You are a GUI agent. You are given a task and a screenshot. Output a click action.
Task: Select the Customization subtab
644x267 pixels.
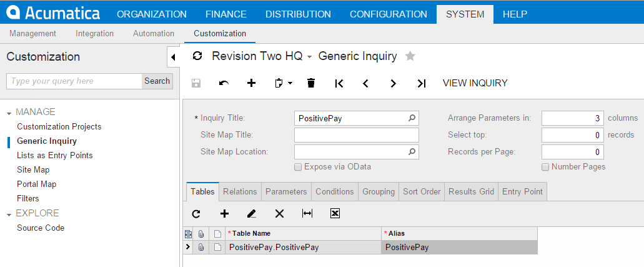pyautogui.click(x=220, y=33)
